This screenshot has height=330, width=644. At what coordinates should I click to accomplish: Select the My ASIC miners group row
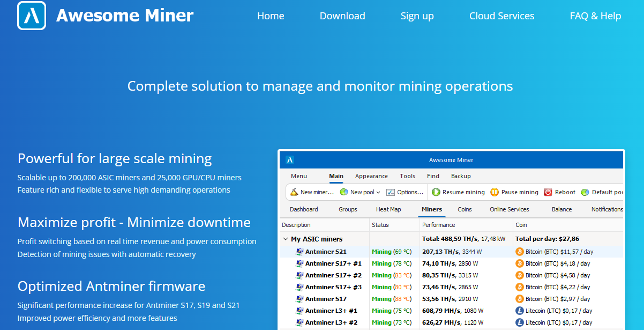(x=452, y=239)
